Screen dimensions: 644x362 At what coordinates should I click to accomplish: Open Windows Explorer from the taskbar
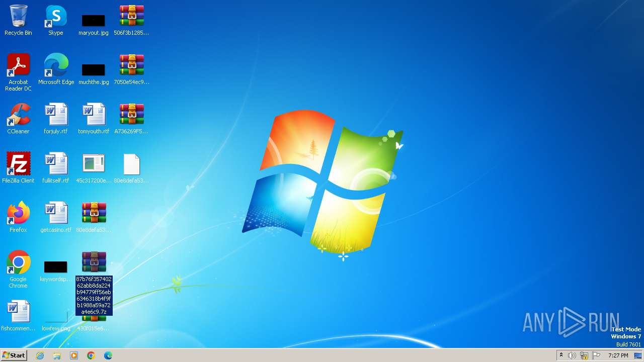[57, 355]
